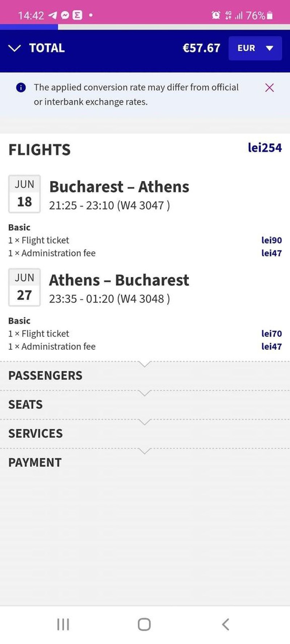Select the Bucharest – Athens flight title

pos(119,187)
